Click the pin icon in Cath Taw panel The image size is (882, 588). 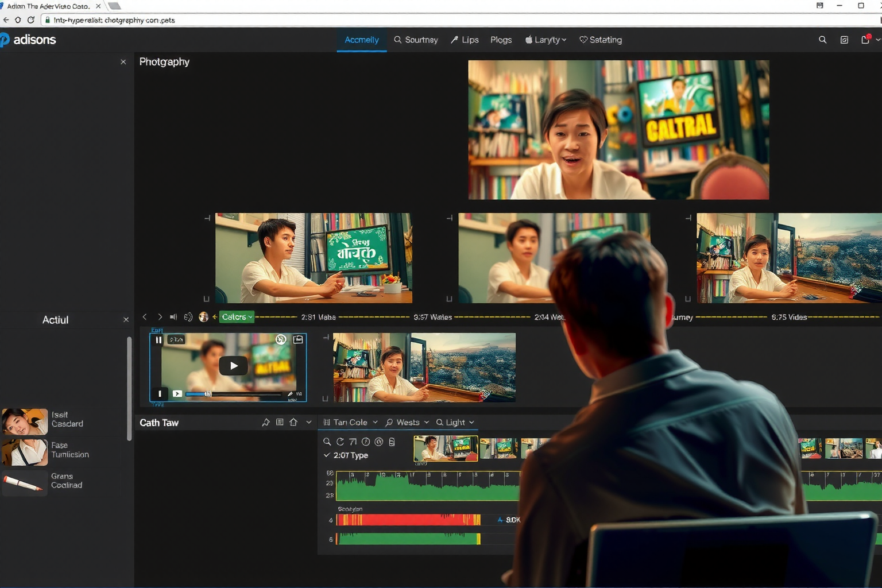265,423
